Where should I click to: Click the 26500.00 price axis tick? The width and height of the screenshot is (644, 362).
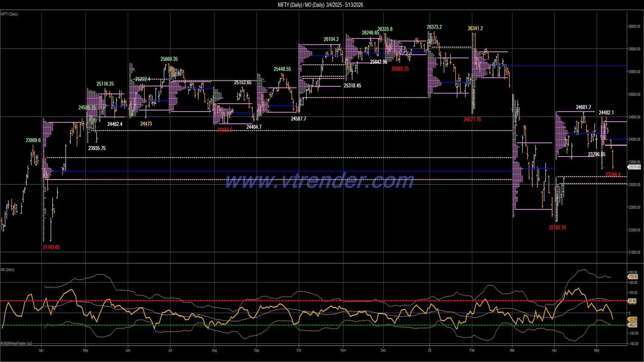click(634, 26)
